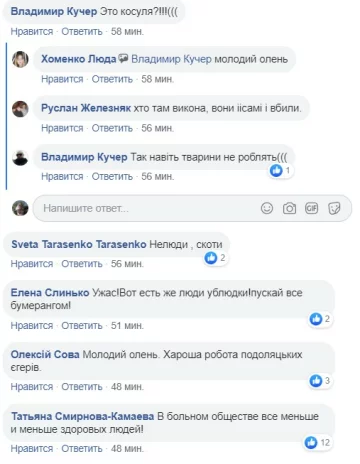Open sticker picker in reply box
The width and height of the screenshot is (360, 464).
pos(334,209)
